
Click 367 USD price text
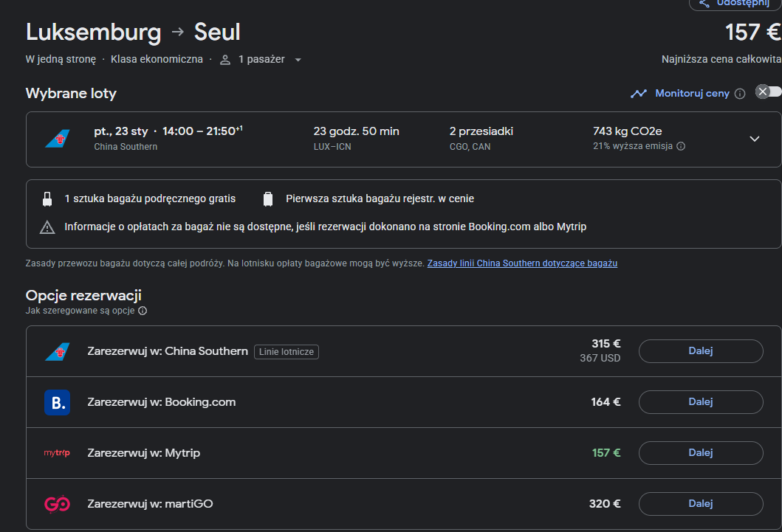pos(600,358)
